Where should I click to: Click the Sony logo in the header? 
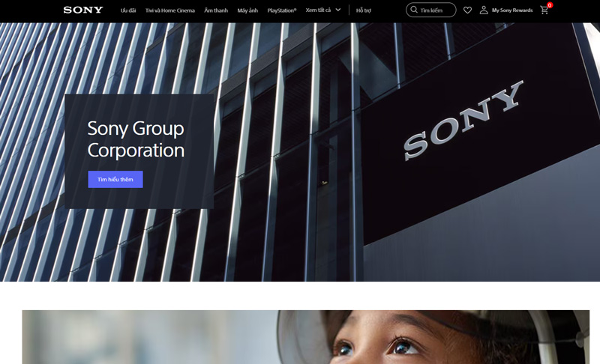click(83, 10)
